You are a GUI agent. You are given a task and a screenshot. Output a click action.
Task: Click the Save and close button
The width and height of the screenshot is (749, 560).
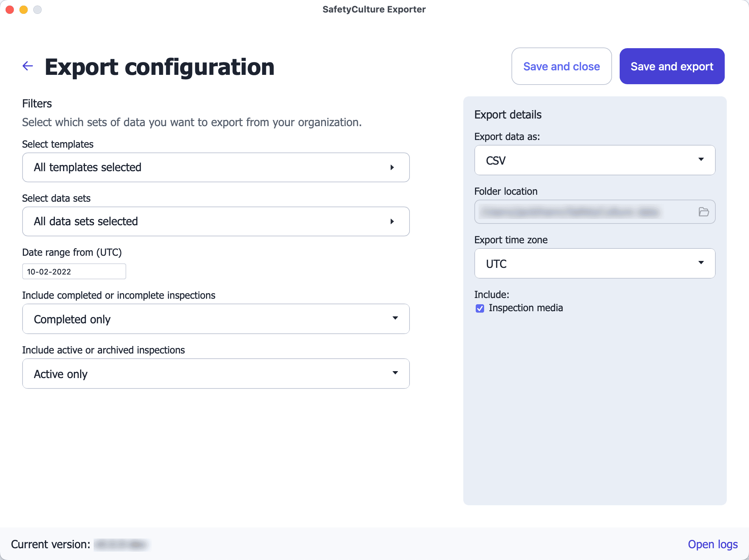561,66
